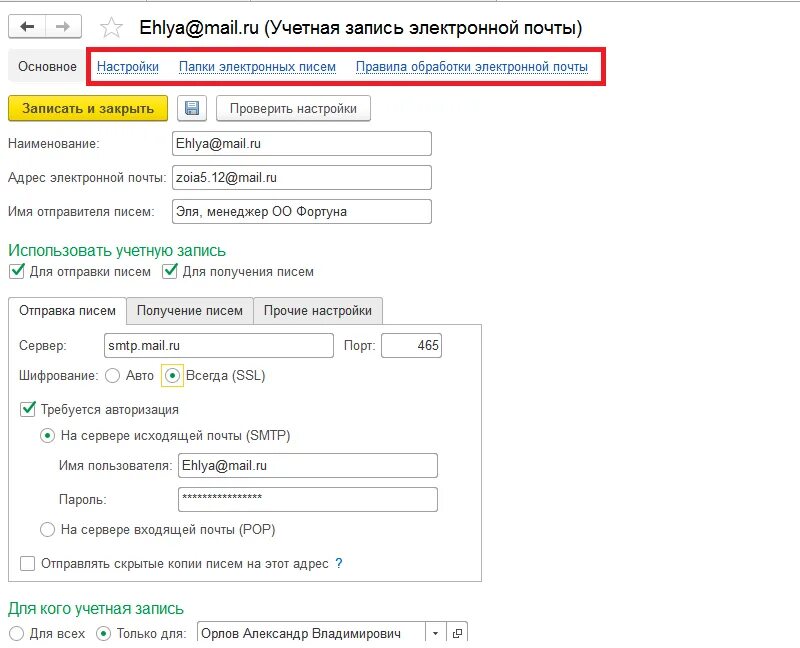Open the selected user with the open-form icon
The width and height of the screenshot is (800, 648).
click(457, 633)
